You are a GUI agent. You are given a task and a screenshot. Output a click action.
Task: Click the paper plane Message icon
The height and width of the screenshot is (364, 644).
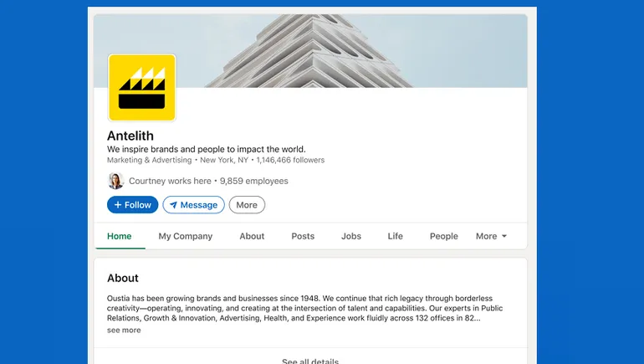[x=173, y=205]
